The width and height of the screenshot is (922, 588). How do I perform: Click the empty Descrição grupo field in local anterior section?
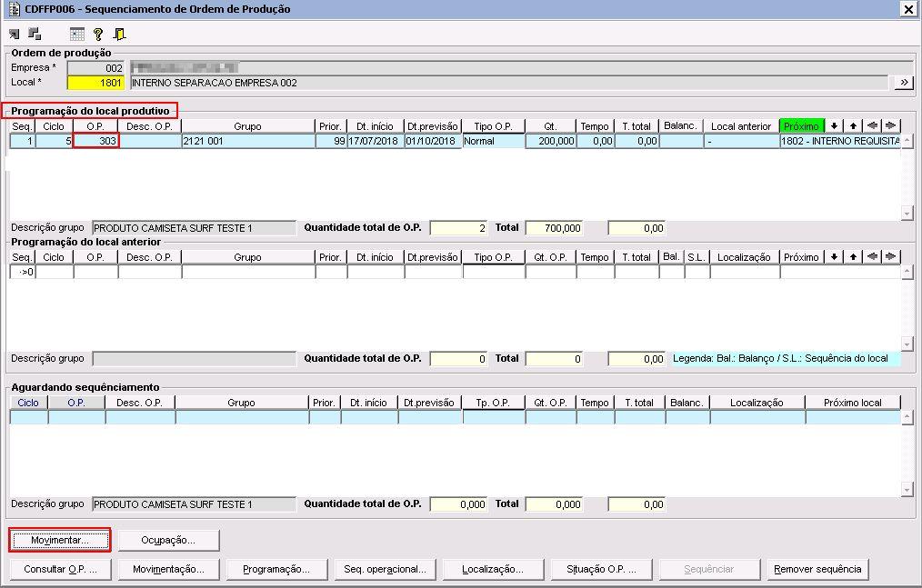coord(195,359)
